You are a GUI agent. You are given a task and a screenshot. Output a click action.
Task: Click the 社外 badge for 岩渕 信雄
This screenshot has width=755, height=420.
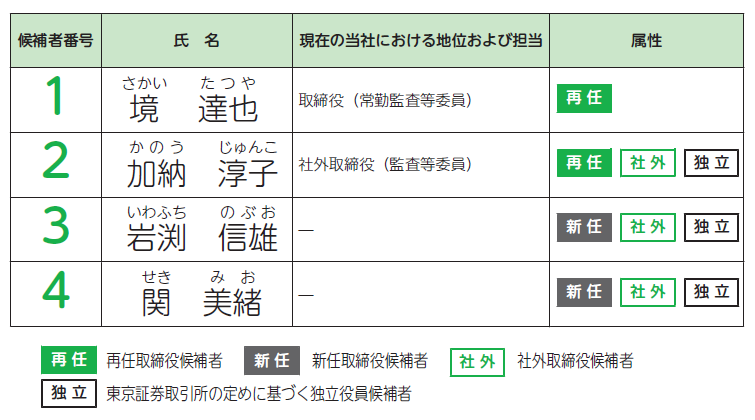click(647, 227)
